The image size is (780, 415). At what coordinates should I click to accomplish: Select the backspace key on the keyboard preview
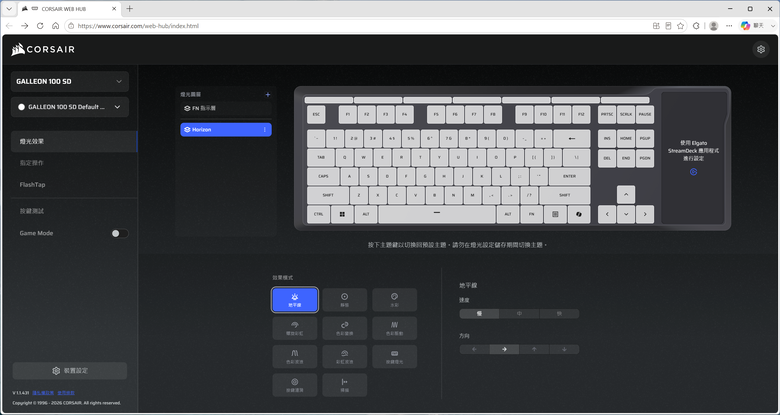point(572,138)
